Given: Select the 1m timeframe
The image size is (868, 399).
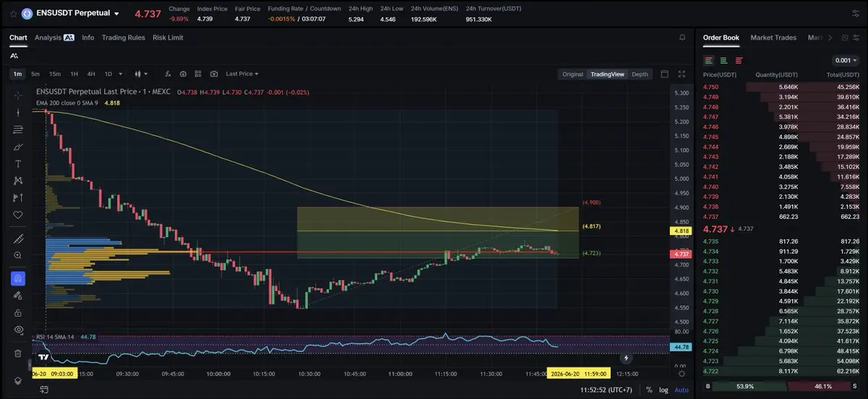Looking at the screenshot, I should click(x=17, y=74).
